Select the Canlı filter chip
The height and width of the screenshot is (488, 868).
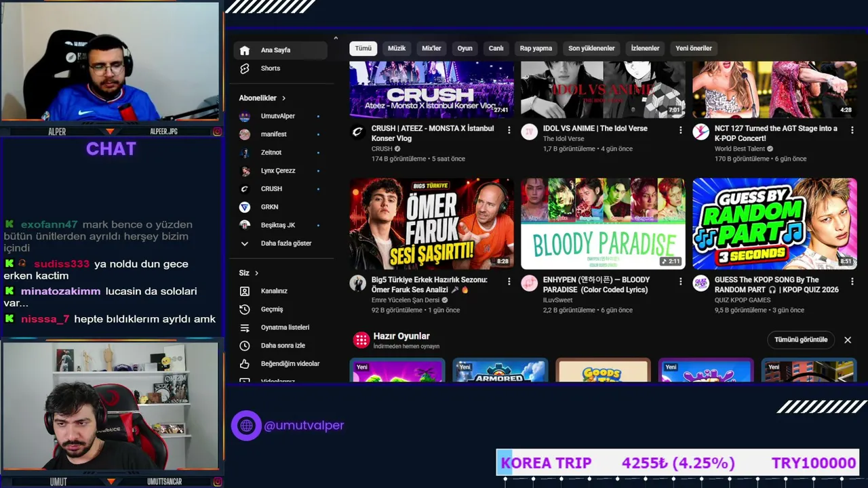496,48
